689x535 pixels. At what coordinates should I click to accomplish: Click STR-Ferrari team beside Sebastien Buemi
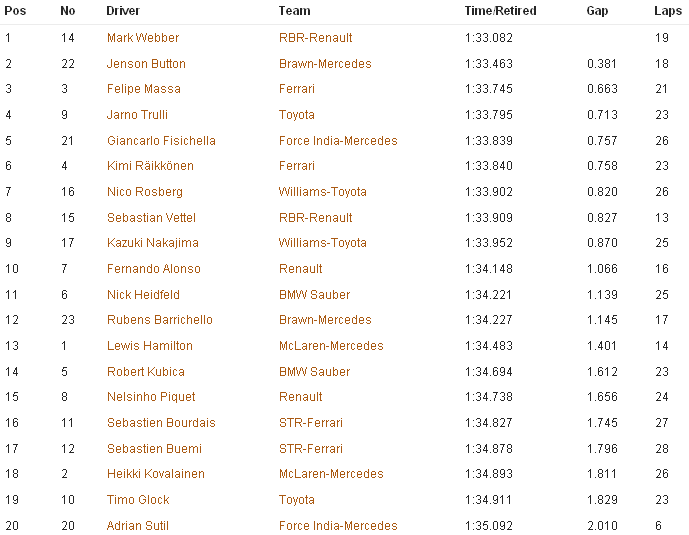[x=311, y=448]
